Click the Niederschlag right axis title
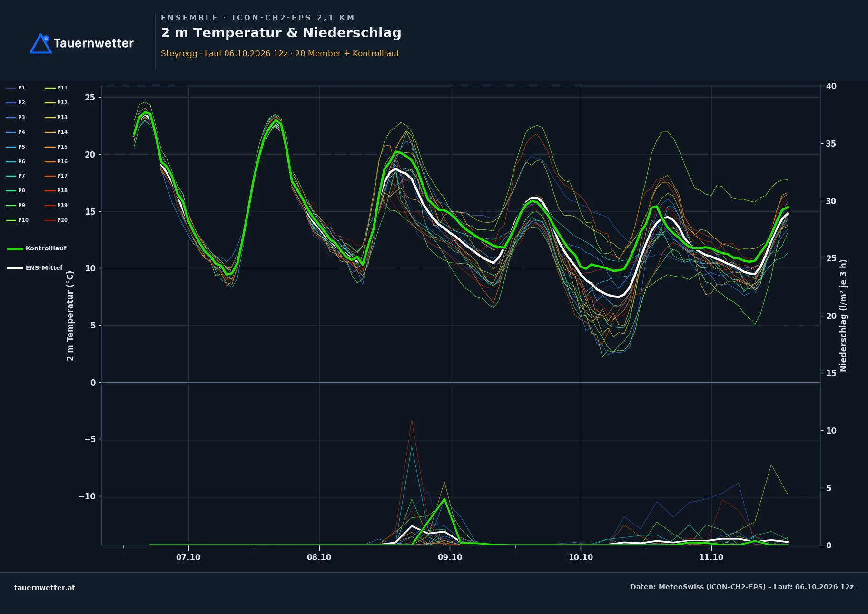This screenshot has width=868, height=614. (843, 316)
